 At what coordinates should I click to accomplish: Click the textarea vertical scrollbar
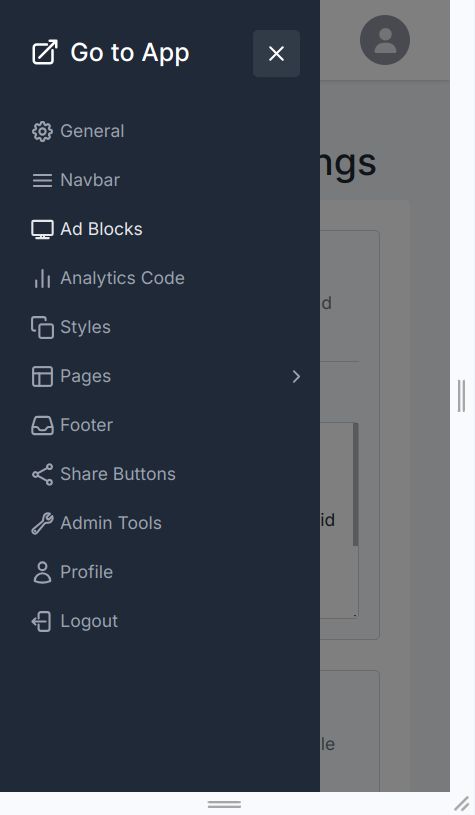point(355,484)
